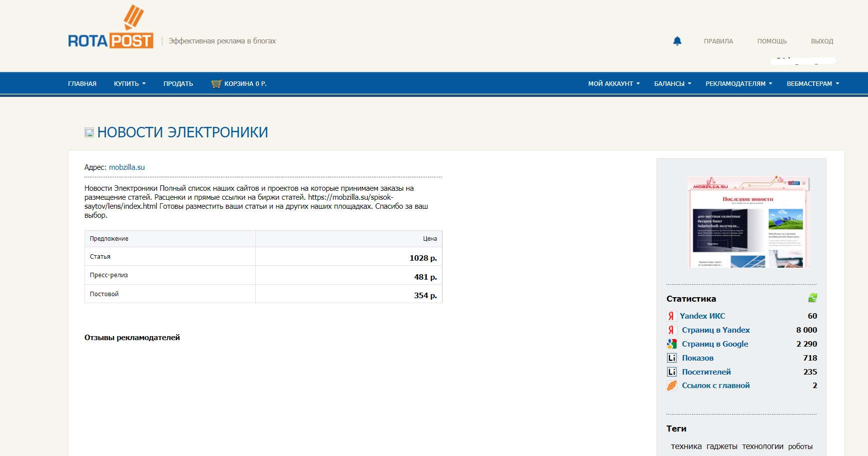Open КОРЗИНА 0 Р. cart link

point(245,84)
